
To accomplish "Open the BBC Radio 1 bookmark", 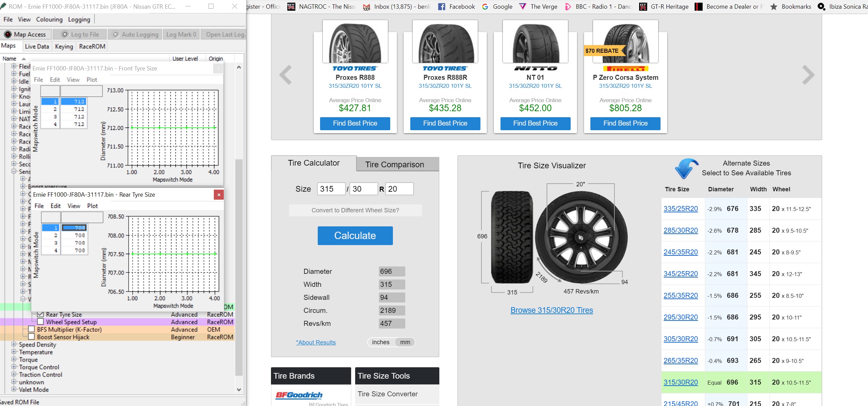I will (598, 6).
